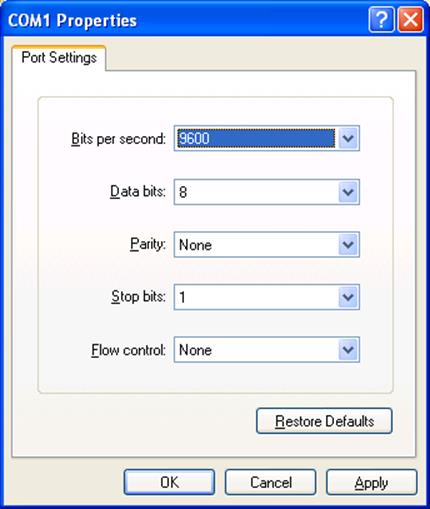Dismiss the dialog with Cancel
430x509 pixels.
[271, 482]
